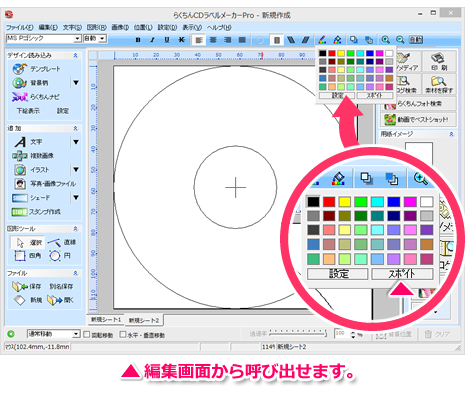Zoom in on the label canvas

pyautogui.click(x=386, y=40)
